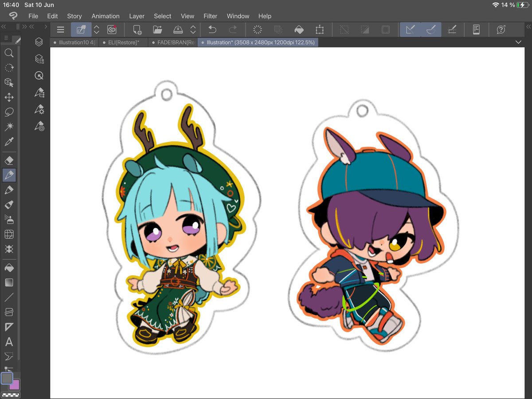Select the Eraser tool
Image resolution: width=532 pixels, height=399 pixels.
point(9,160)
